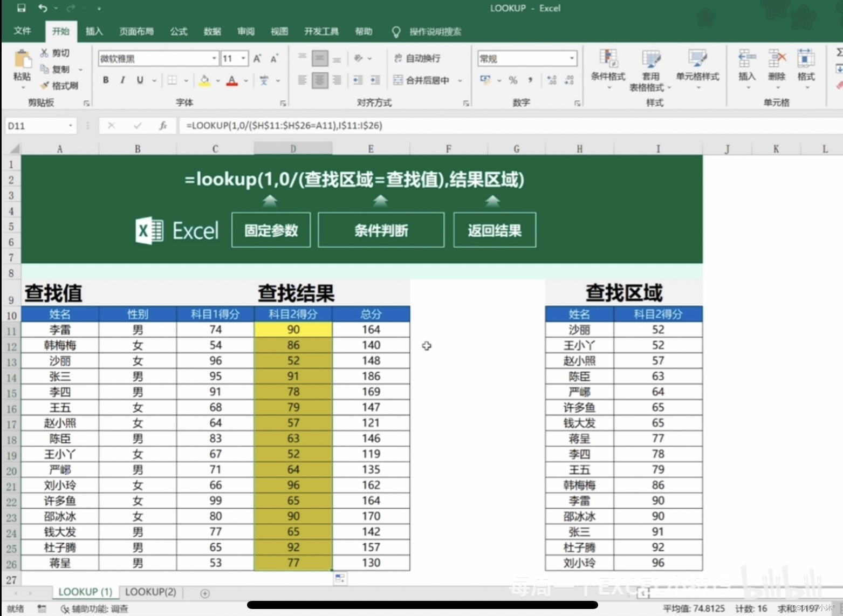This screenshot has height=616, width=843.
Task: Click the Insert cells (插入) icon
Action: pos(747,58)
